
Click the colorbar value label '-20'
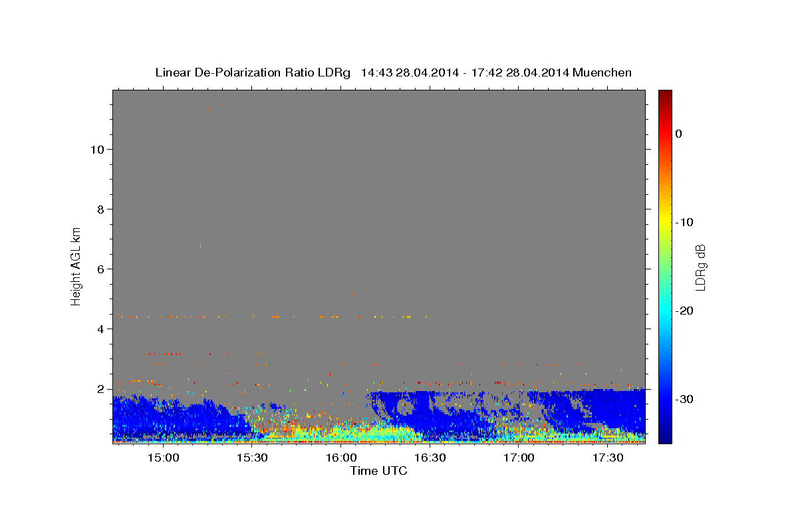685,311
